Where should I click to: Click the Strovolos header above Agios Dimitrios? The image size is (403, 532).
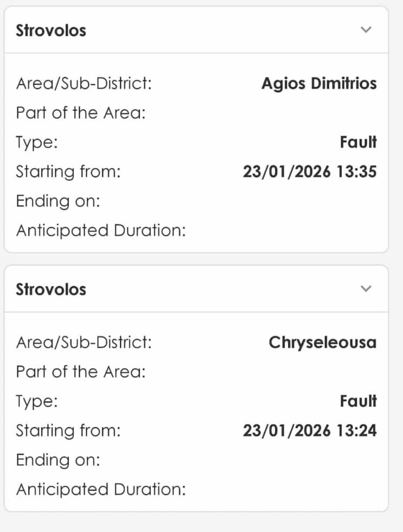(x=51, y=30)
